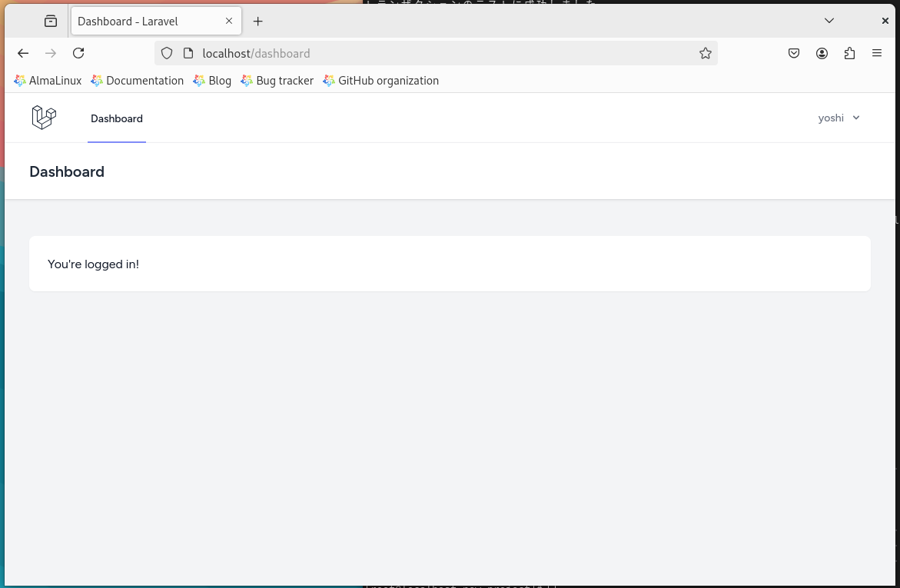The height and width of the screenshot is (588, 900).
Task: Close the Dashboard - Laravel tab
Action: pyautogui.click(x=229, y=21)
